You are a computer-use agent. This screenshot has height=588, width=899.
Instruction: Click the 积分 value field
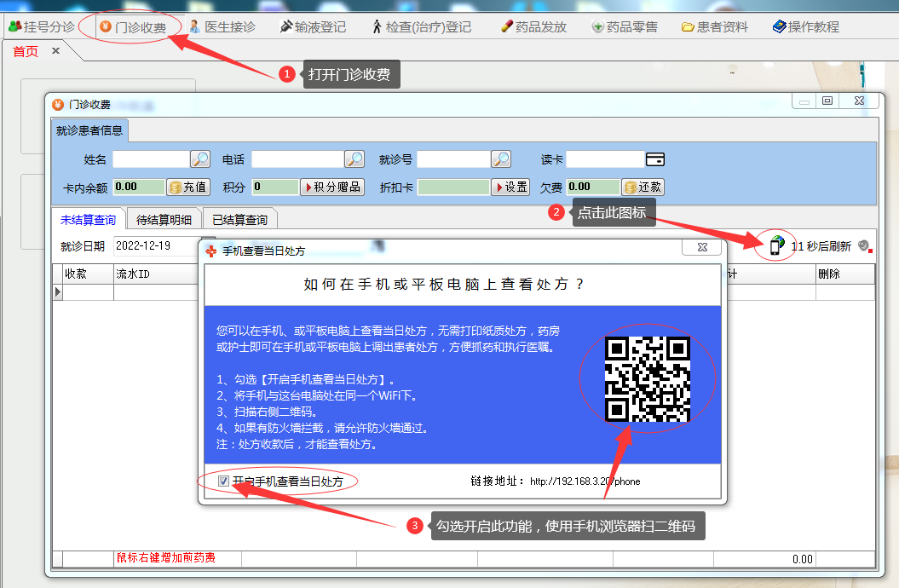point(275,187)
